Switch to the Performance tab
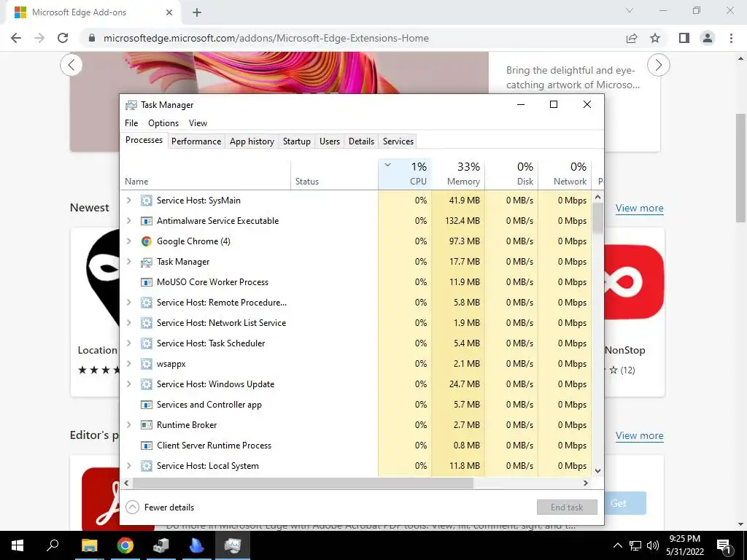747x560 pixels. tap(196, 141)
